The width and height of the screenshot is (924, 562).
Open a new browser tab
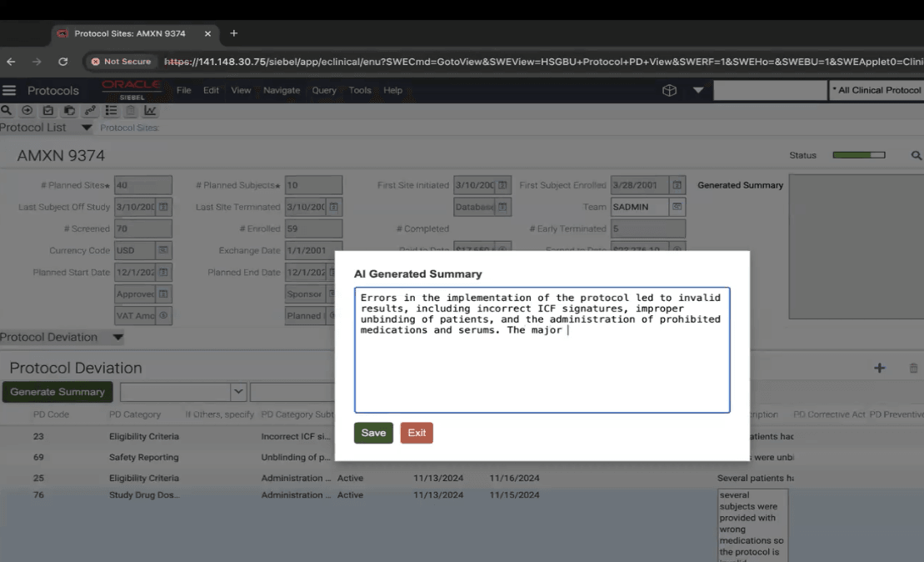(x=234, y=33)
